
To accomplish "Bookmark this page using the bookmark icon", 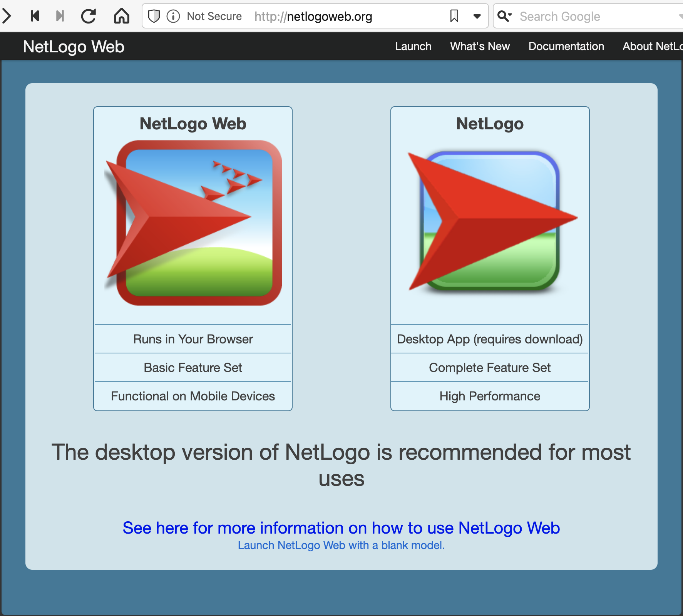I will [x=454, y=16].
